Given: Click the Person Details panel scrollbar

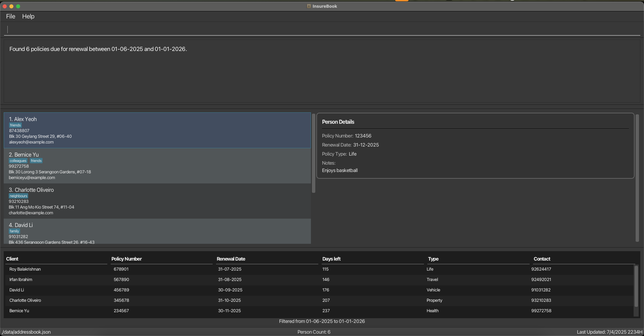Looking at the screenshot, I should click(637, 178).
